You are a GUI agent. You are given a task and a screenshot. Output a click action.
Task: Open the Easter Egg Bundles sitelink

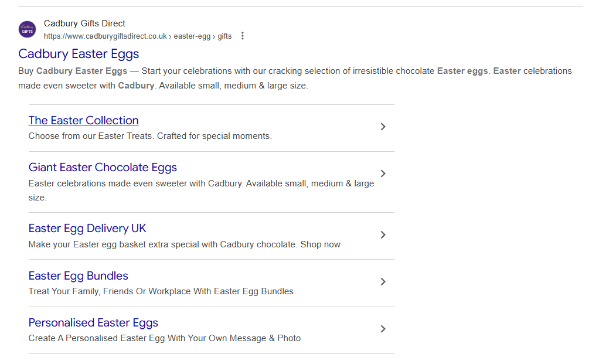78,275
